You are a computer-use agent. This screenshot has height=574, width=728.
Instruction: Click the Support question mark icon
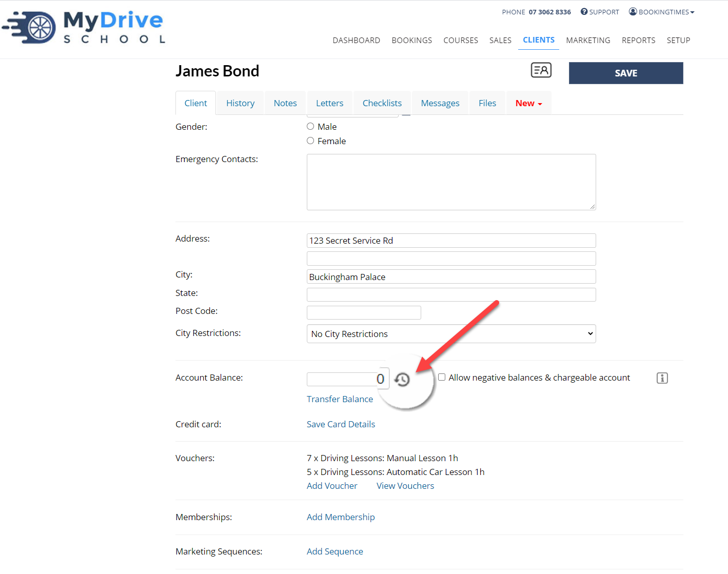pos(584,11)
